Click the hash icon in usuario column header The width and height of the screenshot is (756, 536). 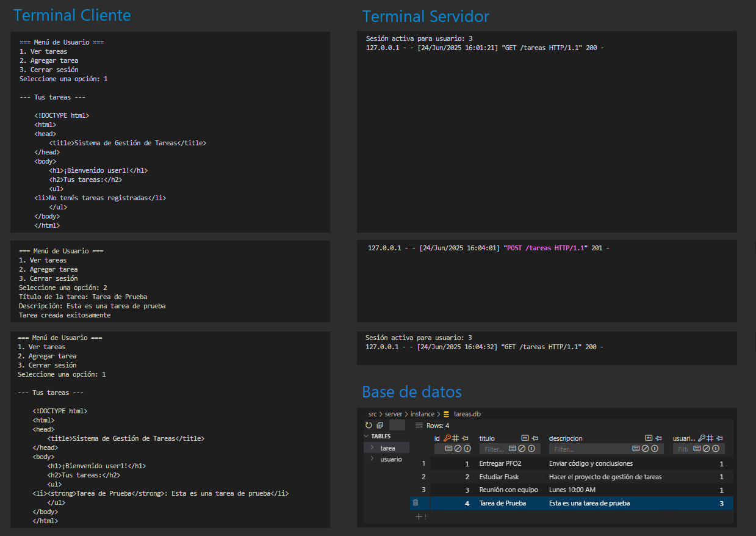(x=711, y=438)
